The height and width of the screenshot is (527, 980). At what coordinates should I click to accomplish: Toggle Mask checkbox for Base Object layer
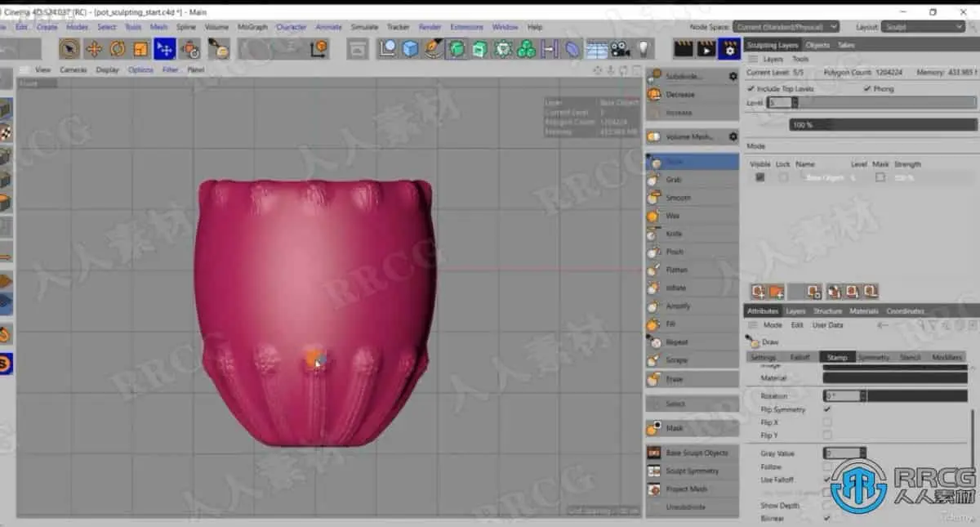(x=880, y=177)
